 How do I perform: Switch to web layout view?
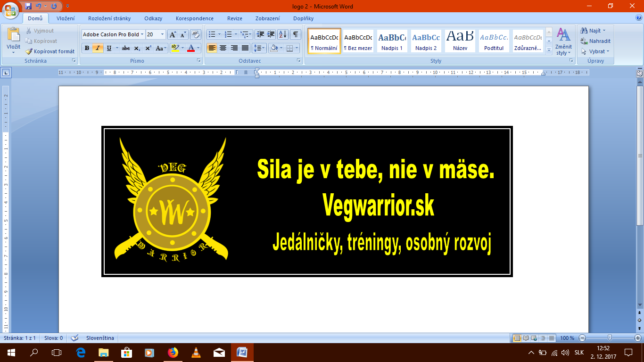533,338
